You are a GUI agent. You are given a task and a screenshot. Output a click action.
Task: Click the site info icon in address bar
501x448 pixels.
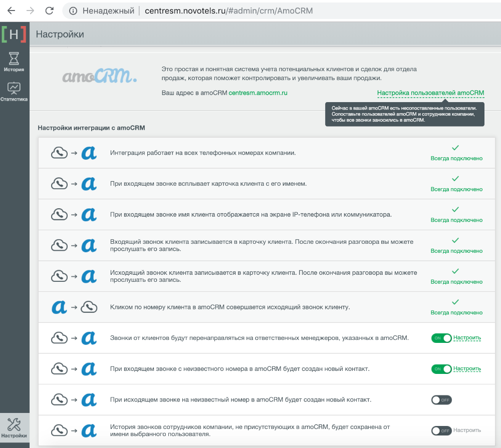point(73,11)
